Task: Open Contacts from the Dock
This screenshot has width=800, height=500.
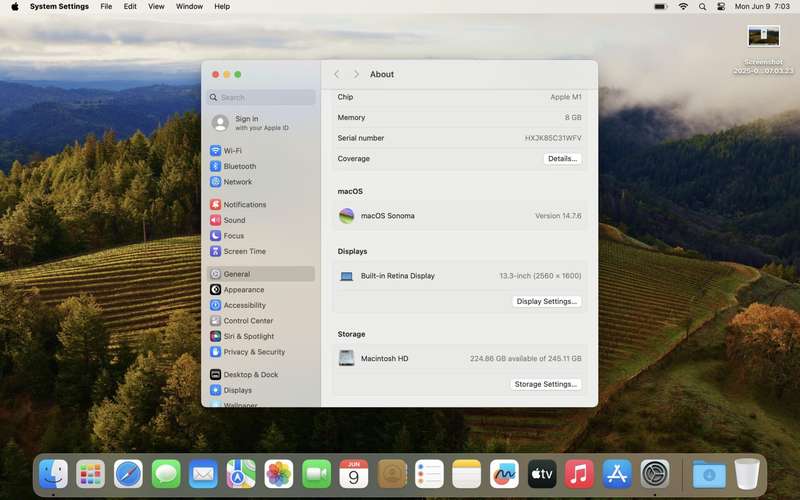Action: 391,474
